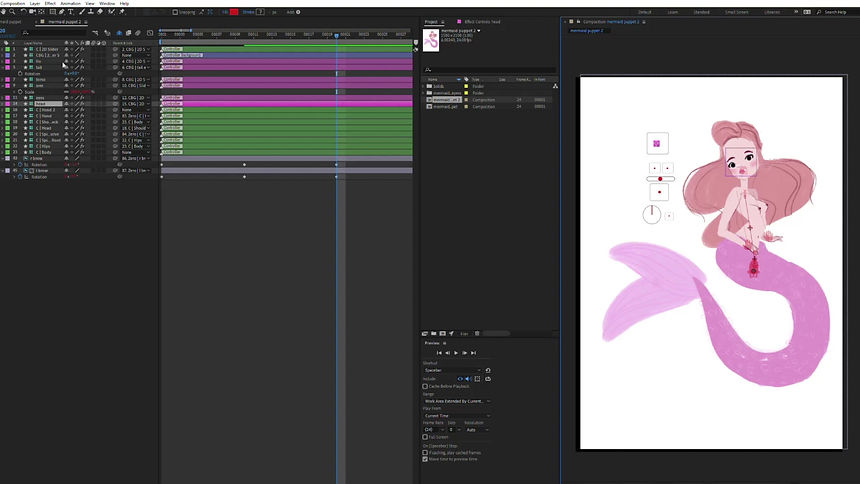
Task: Toggle Motion Blur switch in timeline header
Action: [138, 33]
